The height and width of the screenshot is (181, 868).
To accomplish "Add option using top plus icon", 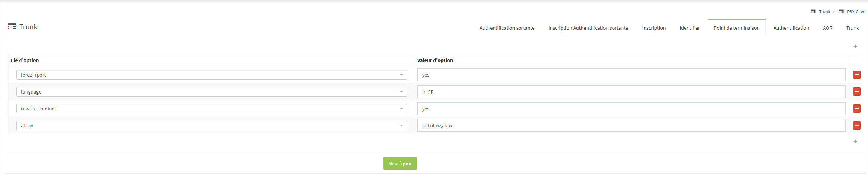I will [855, 46].
